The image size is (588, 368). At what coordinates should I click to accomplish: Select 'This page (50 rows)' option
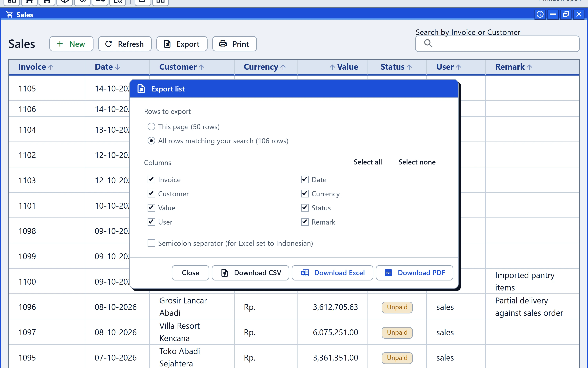tap(151, 127)
